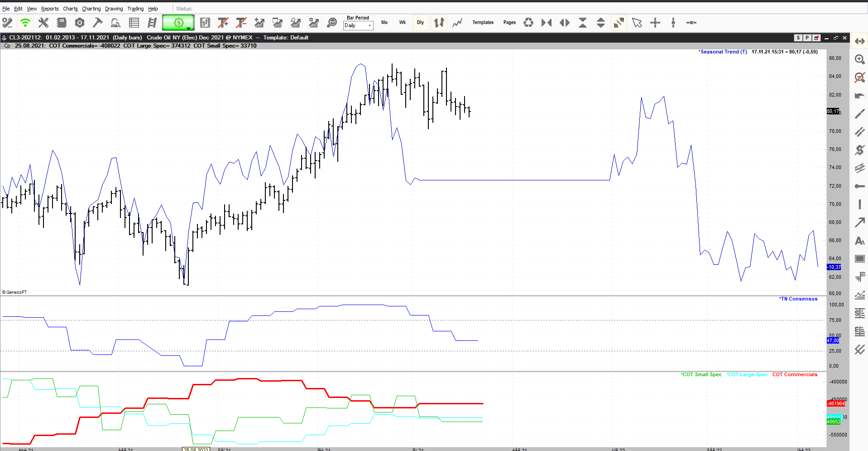Image resolution: width=868 pixels, height=451 pixels.
Task: Click the vertical compress chart icon
Action: point(583,23)
